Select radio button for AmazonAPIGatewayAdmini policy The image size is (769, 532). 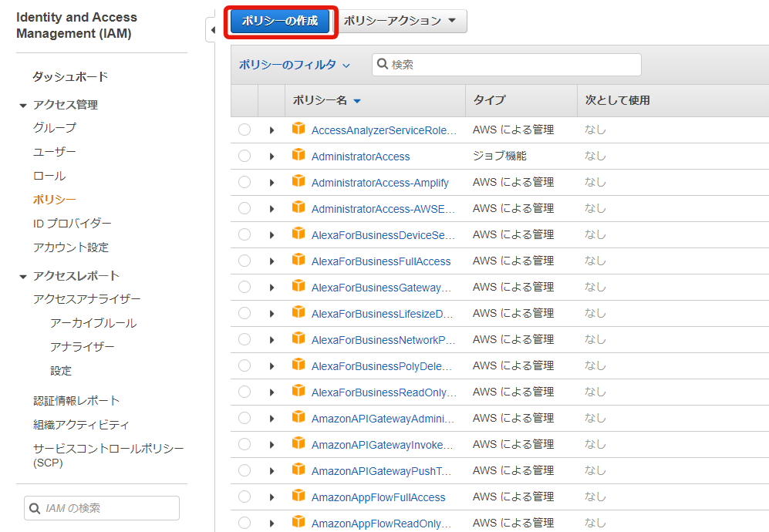pos(245,418)
